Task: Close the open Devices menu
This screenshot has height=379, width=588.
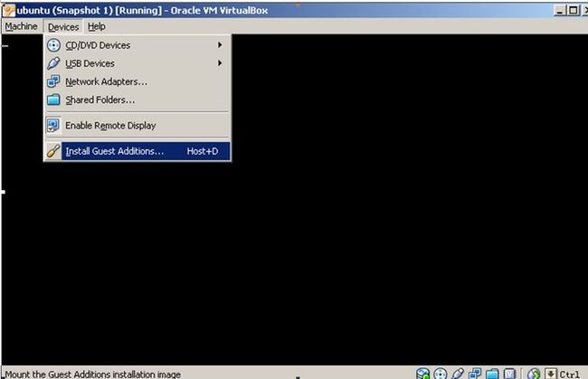Action: 63,26
